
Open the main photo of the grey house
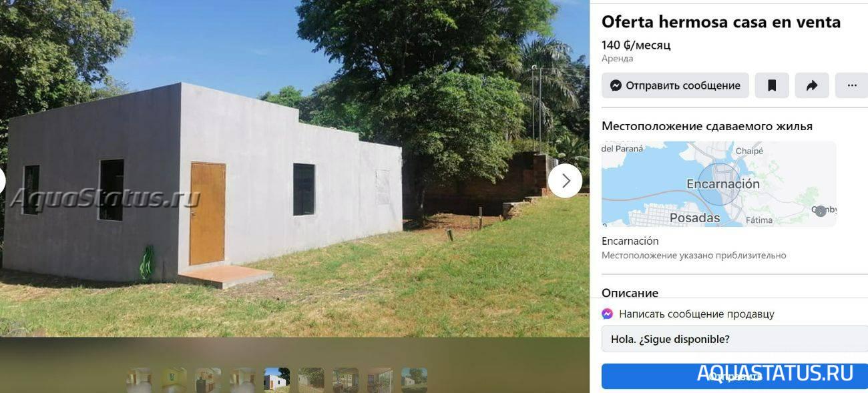(x=294, y=168)
